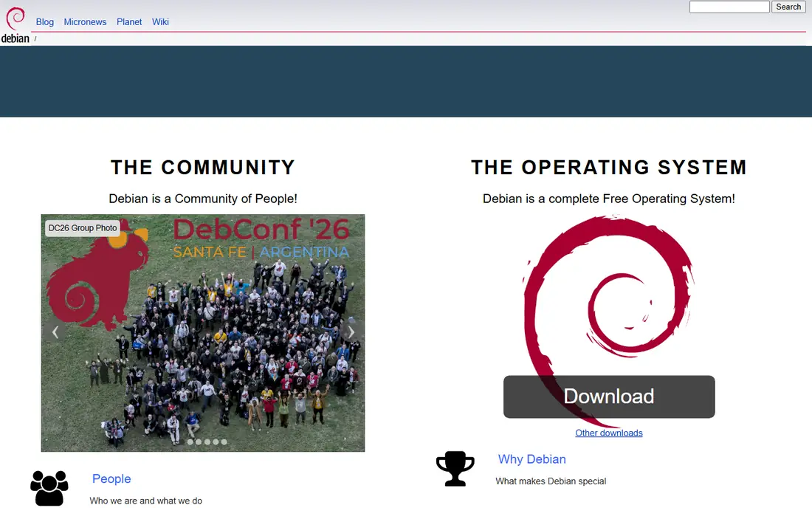Click text 'Who we are and what we do'

coord(145,501)
